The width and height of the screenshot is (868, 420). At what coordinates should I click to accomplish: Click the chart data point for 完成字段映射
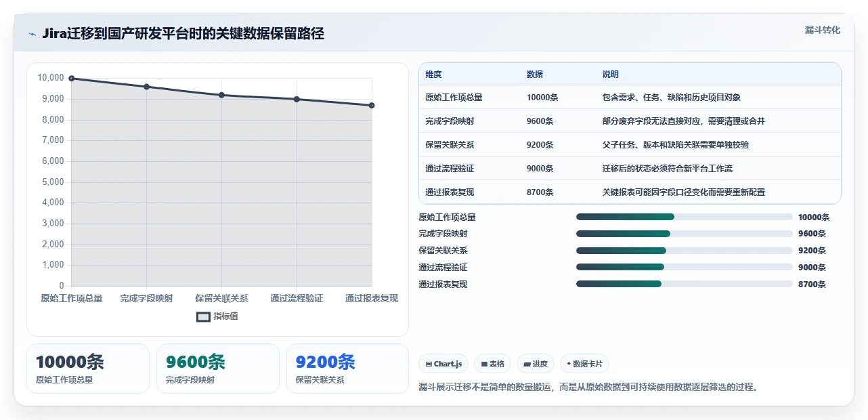click(x=147, y=87)
